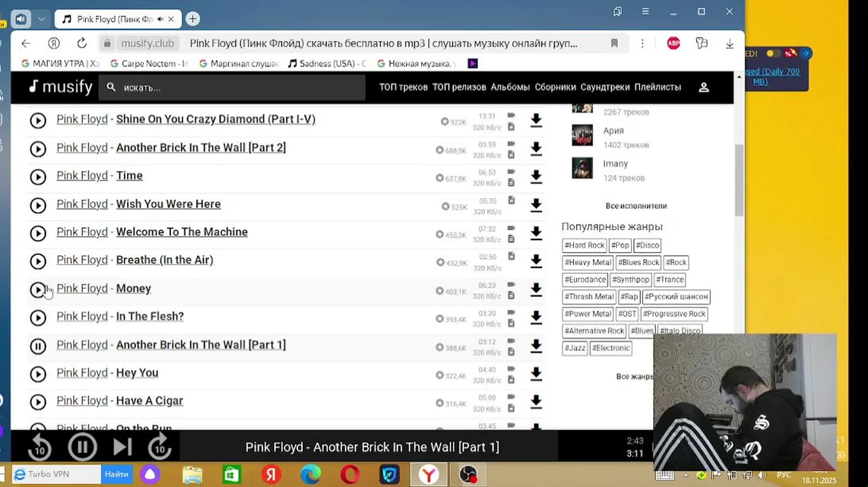Image resolution: width=868 pixels, height=487 pixels.
Task: Open the Money song title link
Action: coord(133,289)
